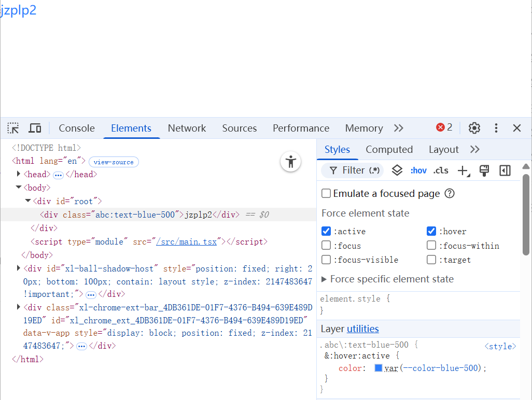Expand the head element node
The width and height of the screenshot is (532, 400).
pos(19,174)
